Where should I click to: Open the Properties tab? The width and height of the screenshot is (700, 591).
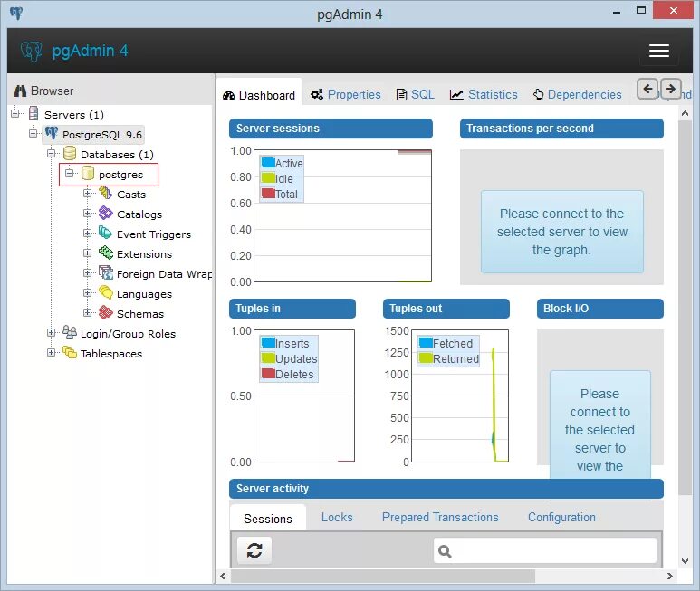click(346, 94)
